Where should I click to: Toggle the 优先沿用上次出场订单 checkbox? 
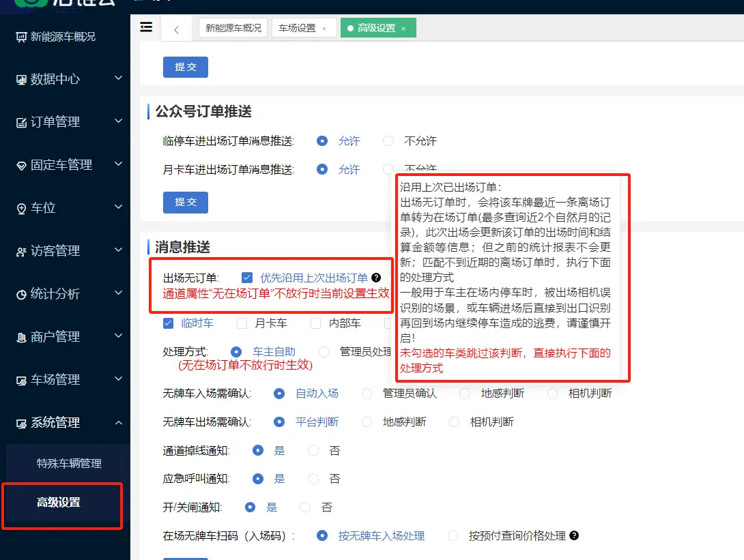tap(247, 278)
